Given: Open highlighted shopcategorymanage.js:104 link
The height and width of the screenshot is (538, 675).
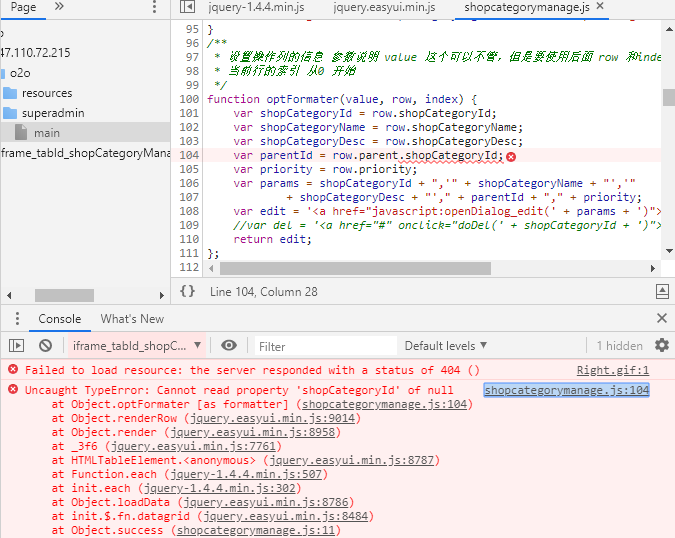Looking at the screenshot, I should [566, 390].
